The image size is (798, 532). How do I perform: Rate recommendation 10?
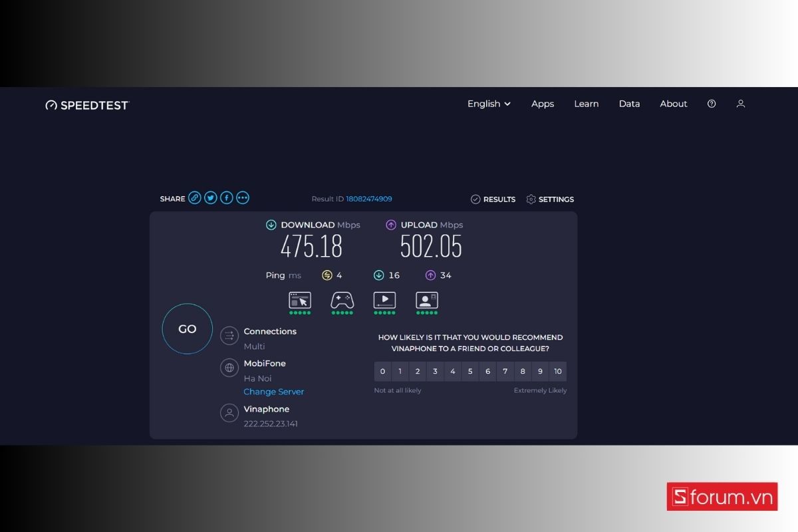tap(558, 372)
